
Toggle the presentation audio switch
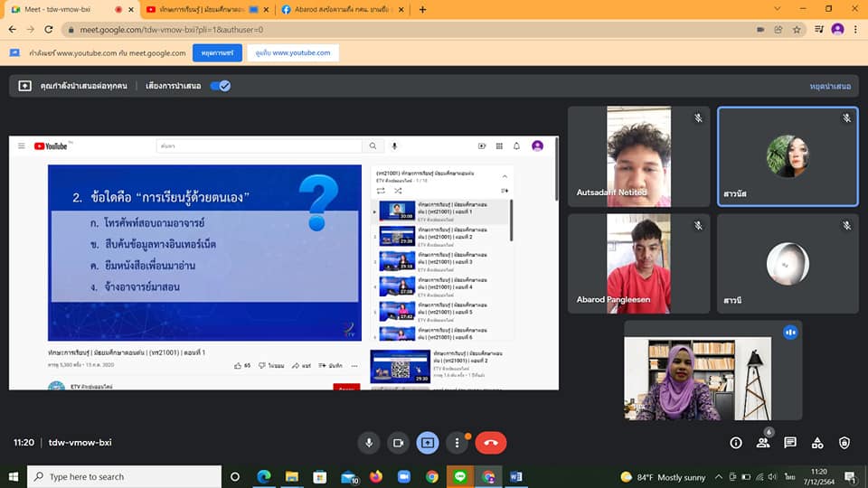pyautogui.click(x=220, y=86)
